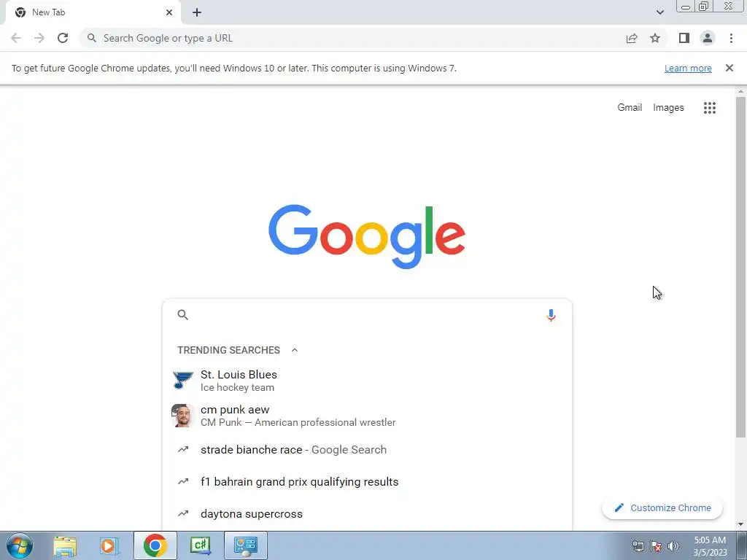The image size is (747, 560).
Task: Open the profile avatar menu
Action: click(x=708, y=38)
